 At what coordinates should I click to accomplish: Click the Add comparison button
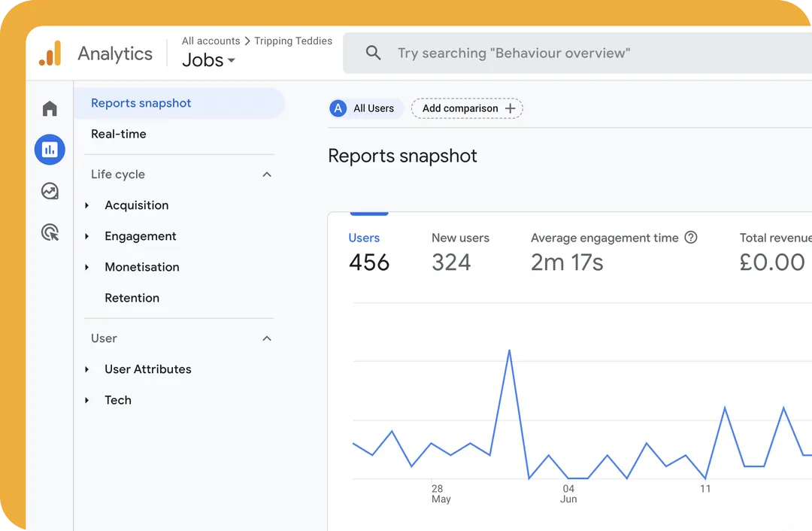(x=467, y=108)
